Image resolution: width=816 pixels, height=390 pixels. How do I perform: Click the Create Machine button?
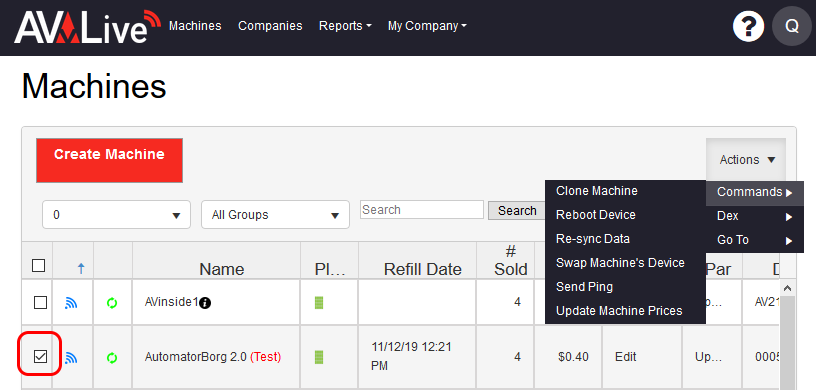click(x=109, y=160)
